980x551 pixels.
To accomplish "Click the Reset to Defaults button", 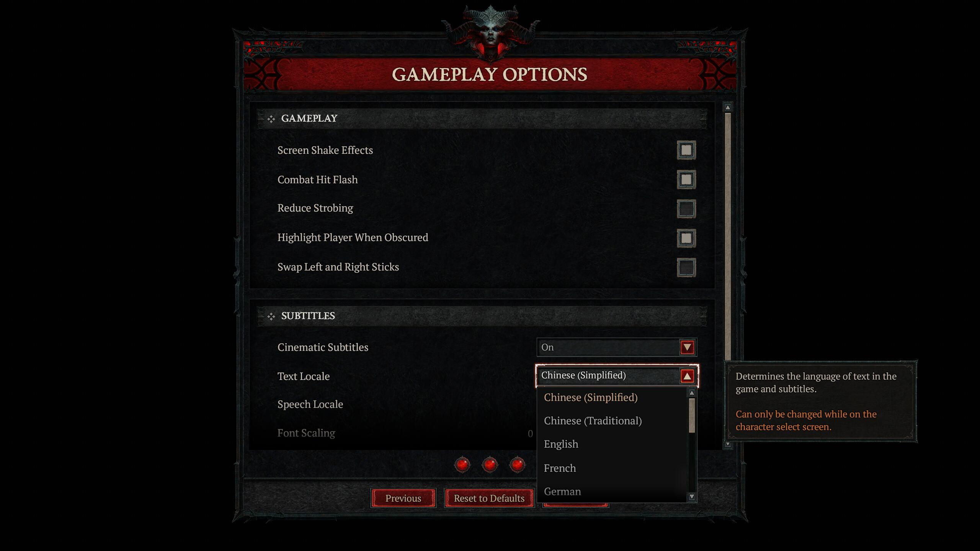I will click(x=489, y=498).
